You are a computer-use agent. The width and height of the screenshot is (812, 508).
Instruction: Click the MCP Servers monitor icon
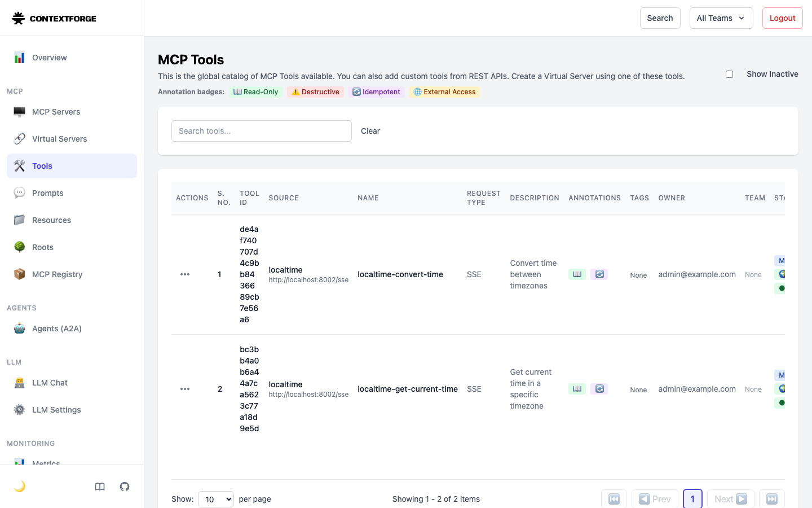tap(20, 112)
